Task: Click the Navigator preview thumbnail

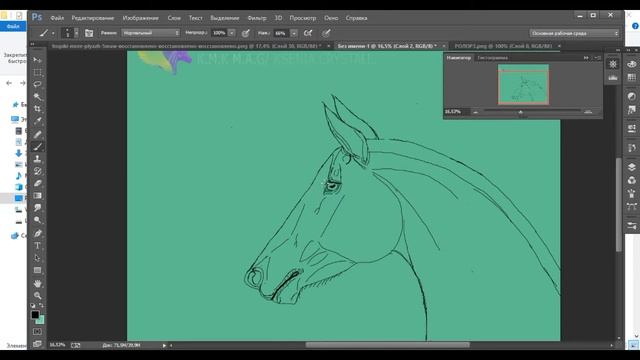Action: pyautogui.click(x=523, y=84)
